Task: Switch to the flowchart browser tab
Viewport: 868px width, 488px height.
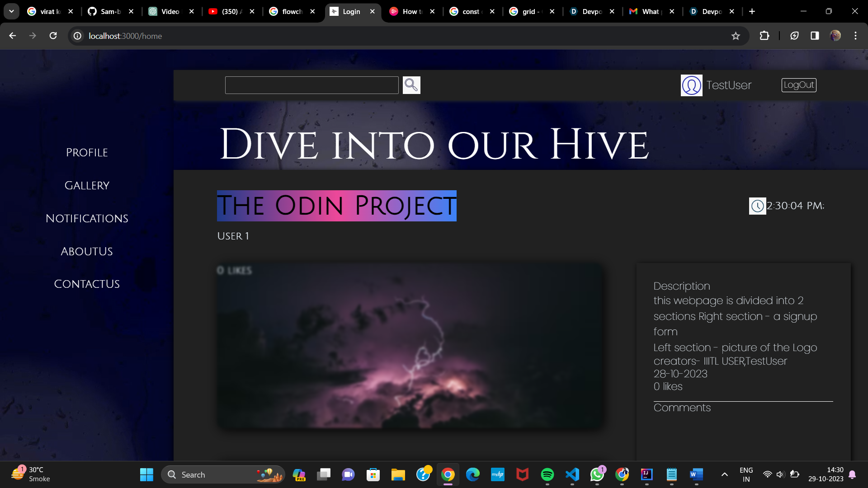Action: [292, 11]
